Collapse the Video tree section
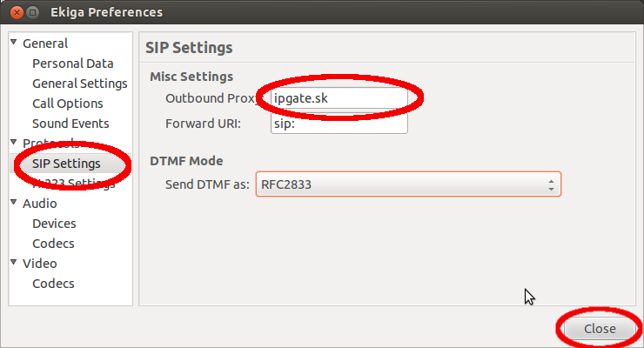The image size is (644, 348). 14,262
